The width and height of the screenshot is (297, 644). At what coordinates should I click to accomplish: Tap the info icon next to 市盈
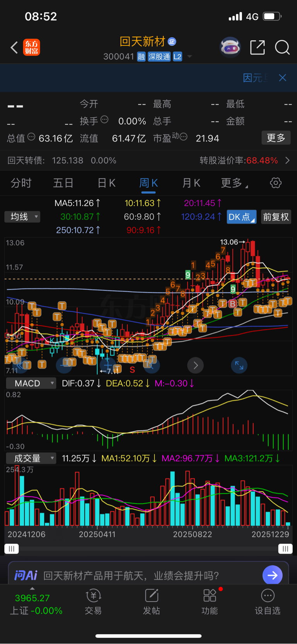184,136
